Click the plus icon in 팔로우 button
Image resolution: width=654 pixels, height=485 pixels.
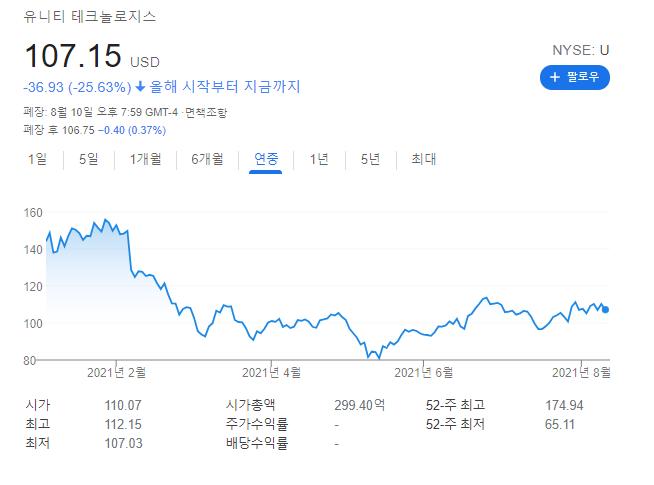pyautogui.click(x=554, y=77)
